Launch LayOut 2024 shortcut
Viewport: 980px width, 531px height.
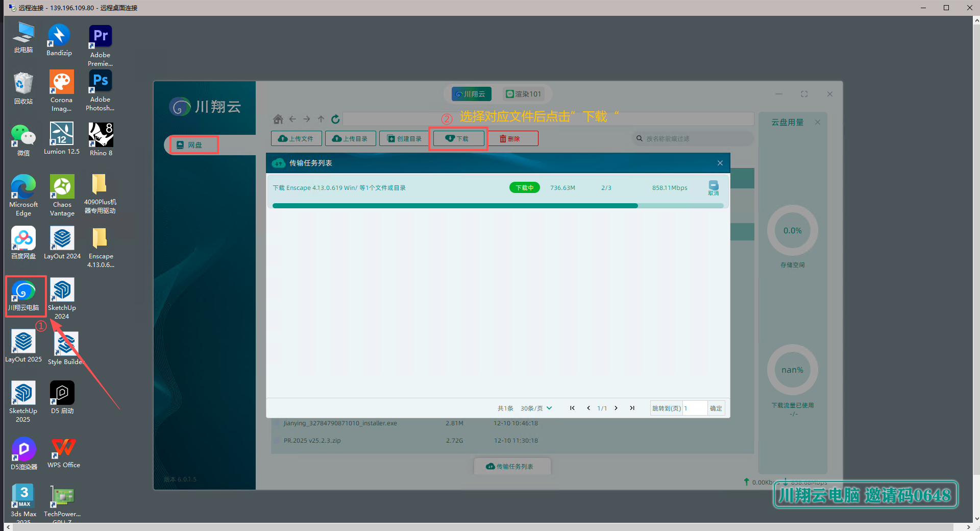coord(62,243)
